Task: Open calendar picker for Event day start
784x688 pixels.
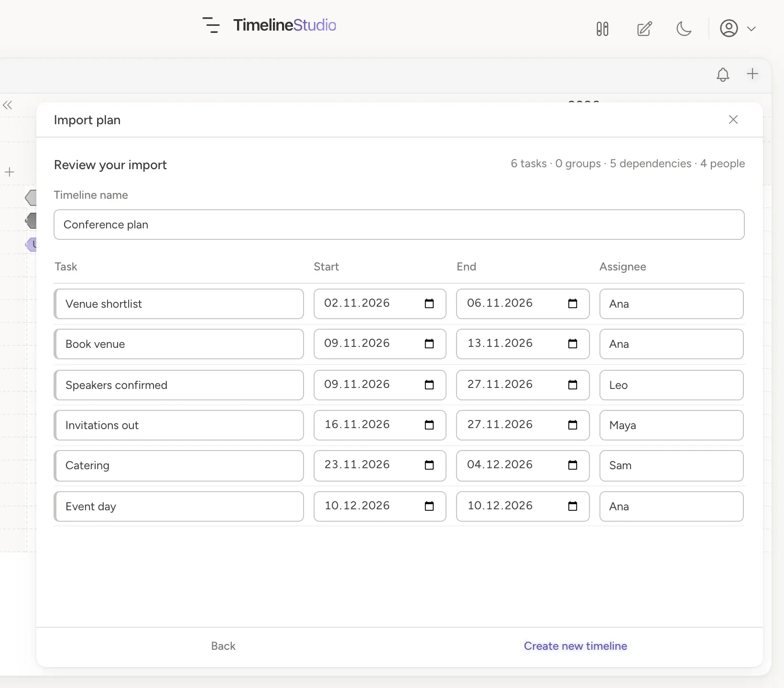Action: pyautogui.click(x=429, y=506)
